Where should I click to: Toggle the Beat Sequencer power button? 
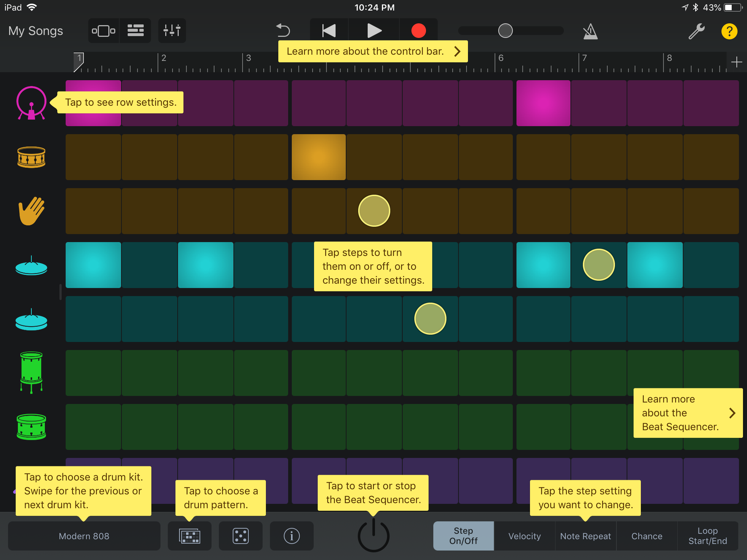click(x=373, y=535)
